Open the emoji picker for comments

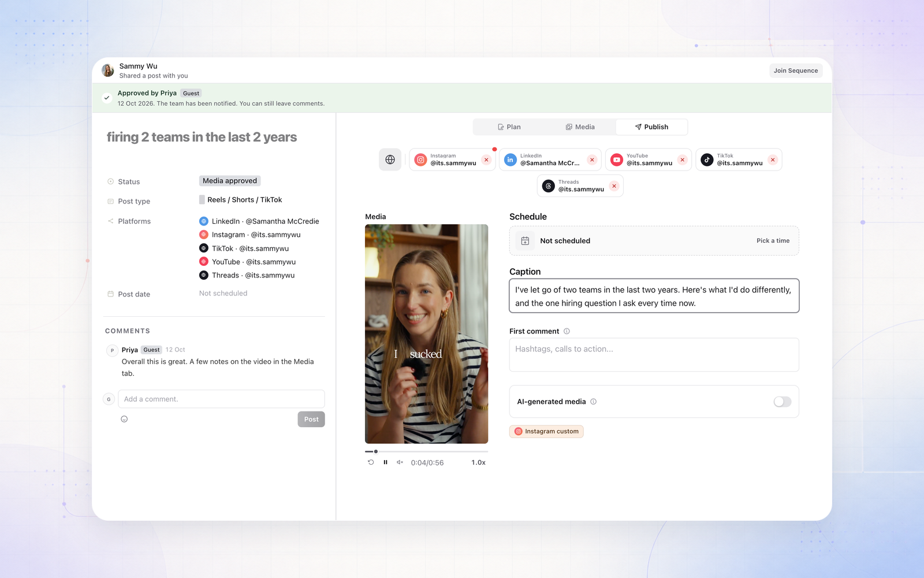point(124,419)
